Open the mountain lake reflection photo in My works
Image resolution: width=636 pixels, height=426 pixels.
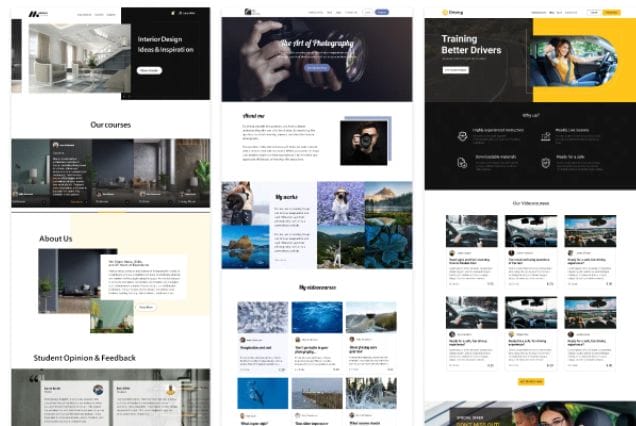tap(389, 203)
